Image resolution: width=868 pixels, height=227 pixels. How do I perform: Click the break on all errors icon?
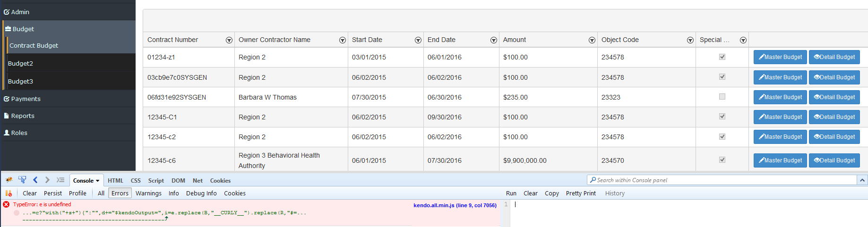(9, 193)
